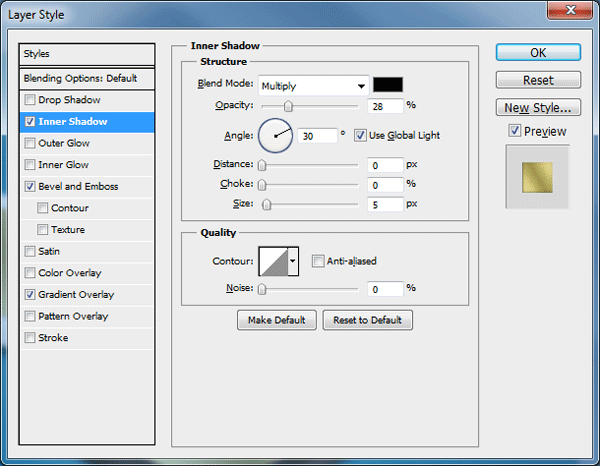The image size is (600, 466).
Task: Click the Choke slider handle
Action: 262,185
